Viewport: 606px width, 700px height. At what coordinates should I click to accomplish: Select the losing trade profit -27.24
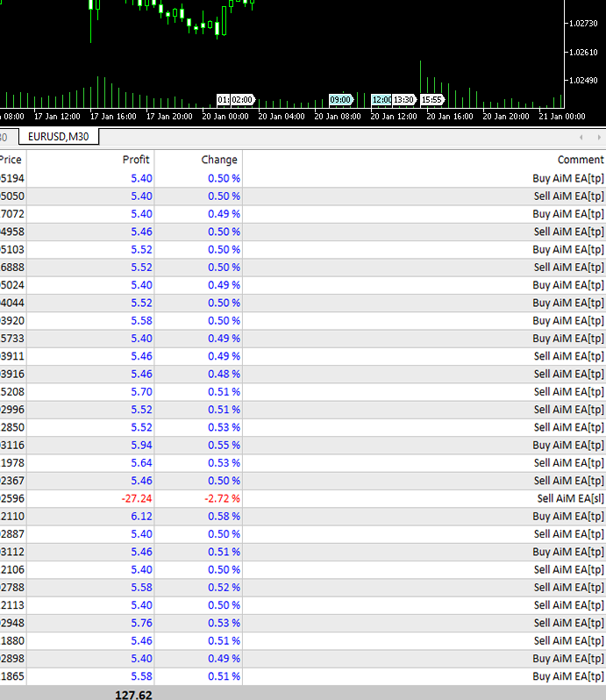coord(137,498)
